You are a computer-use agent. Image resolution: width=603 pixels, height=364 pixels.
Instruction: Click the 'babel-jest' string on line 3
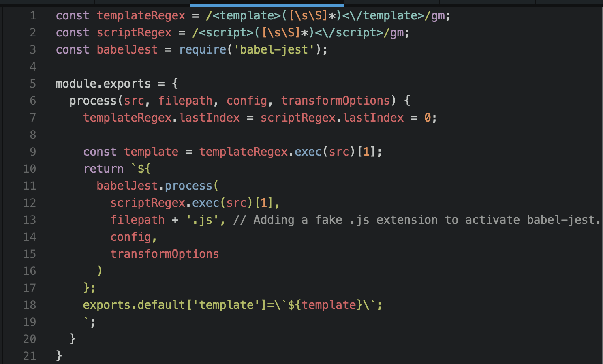[x=274, y=50]
